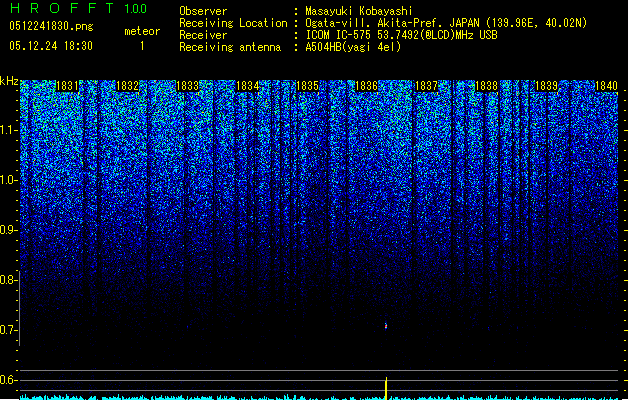The width and height of the screenshot is (629, 400).
Task: Click the meteor echo spot in spectrogram
Action: [x=386, y=326]
